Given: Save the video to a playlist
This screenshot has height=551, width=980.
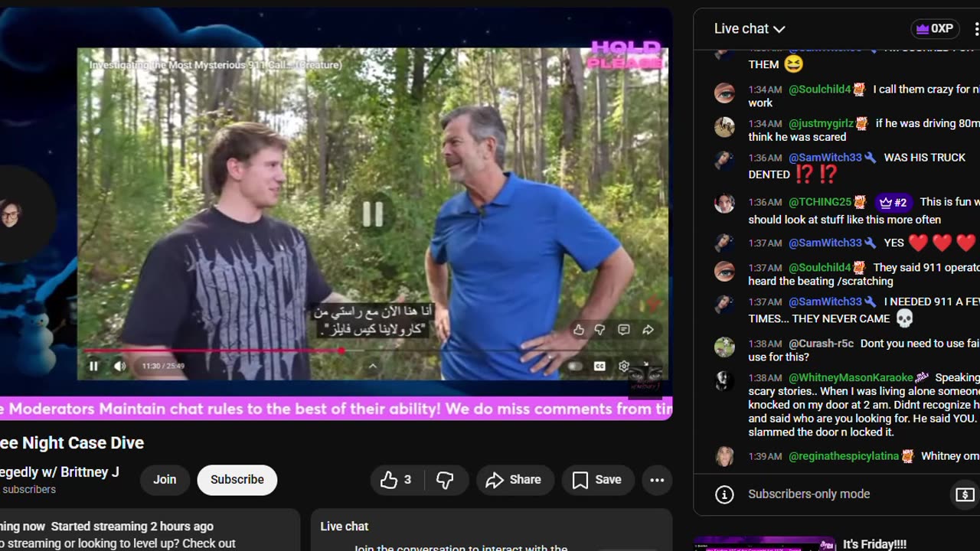Looking at the screenshot, I should click(598, 480).
